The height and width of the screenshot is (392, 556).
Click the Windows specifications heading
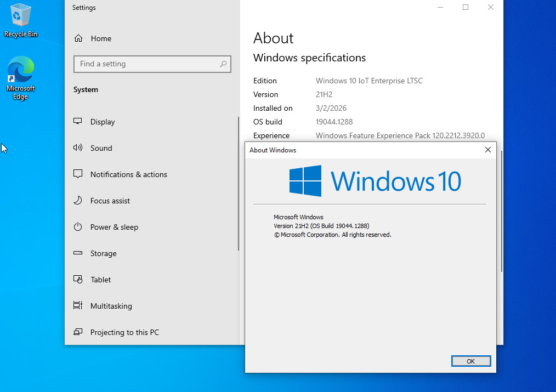pyautogui.click(x=309, y=58)
